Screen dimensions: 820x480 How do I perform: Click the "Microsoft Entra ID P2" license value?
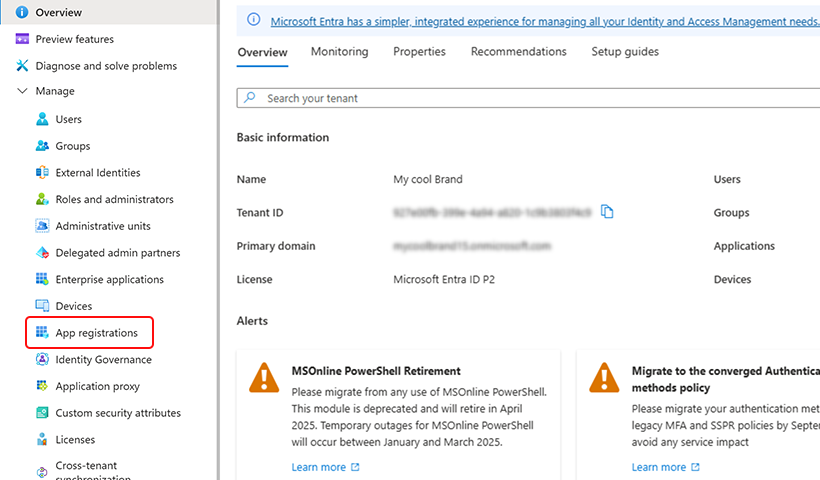point(443,279)
